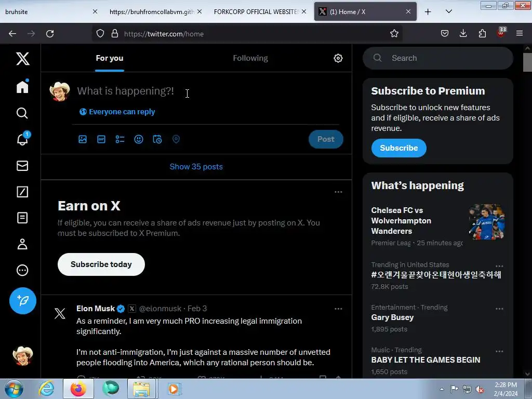Open Explore magnifier icon in left sidebar
Image resolution: width=532 pixels, height=399 pixels.
pyautogui.click(x=22, y=113)
